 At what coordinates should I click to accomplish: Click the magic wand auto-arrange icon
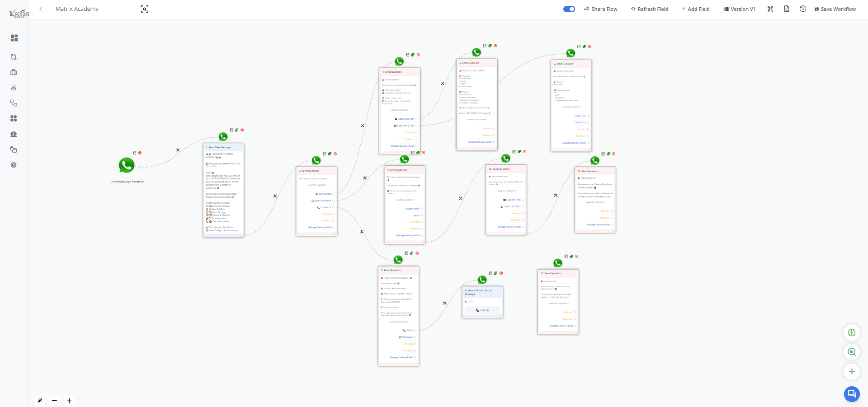[40, 400]
